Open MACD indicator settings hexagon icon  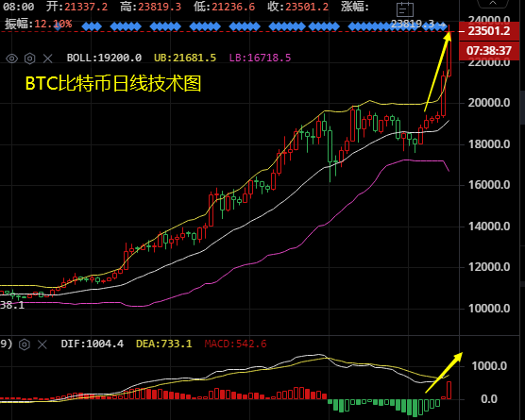tap(25, 344)
